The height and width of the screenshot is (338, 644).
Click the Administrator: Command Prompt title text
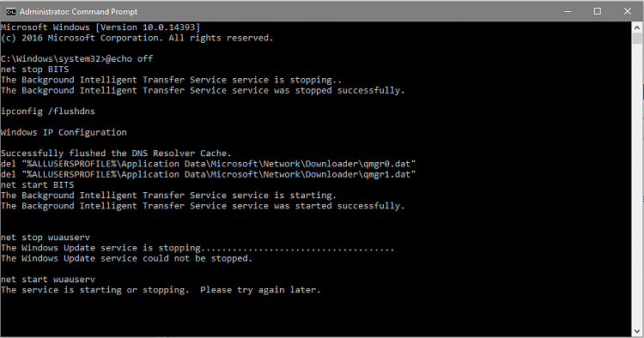[78, 12]
